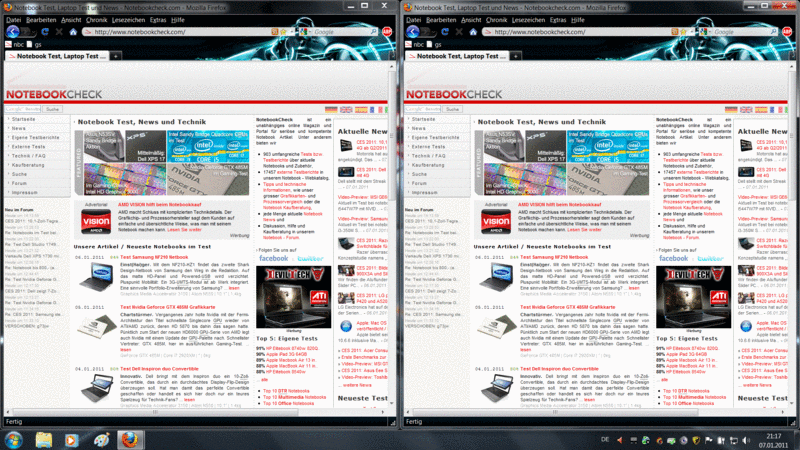
Task: Open Forum link in right window sidebar
Action: coord(419,183)
